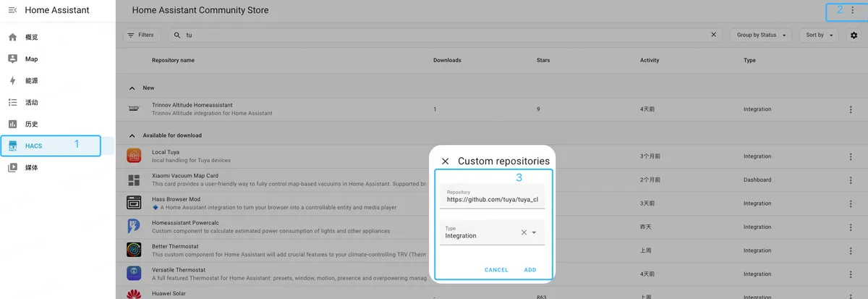Sort by the Activity column header

tap(650, 60)
